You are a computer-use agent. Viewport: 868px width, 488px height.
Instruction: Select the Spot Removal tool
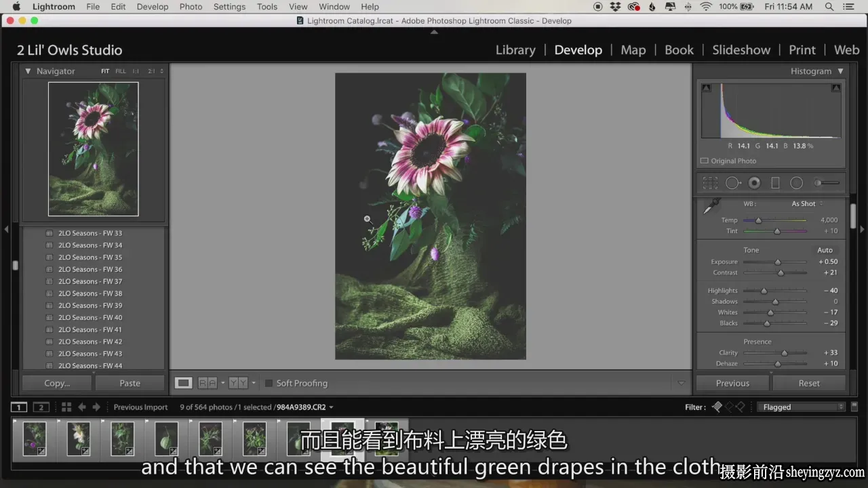[x=732, y=183]
